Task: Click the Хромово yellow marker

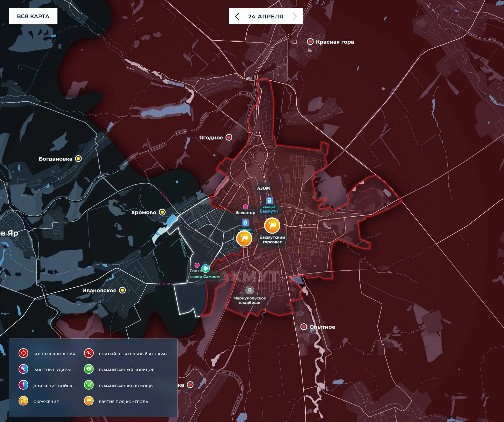Action: pyautogui.click(x=162, y=212)
